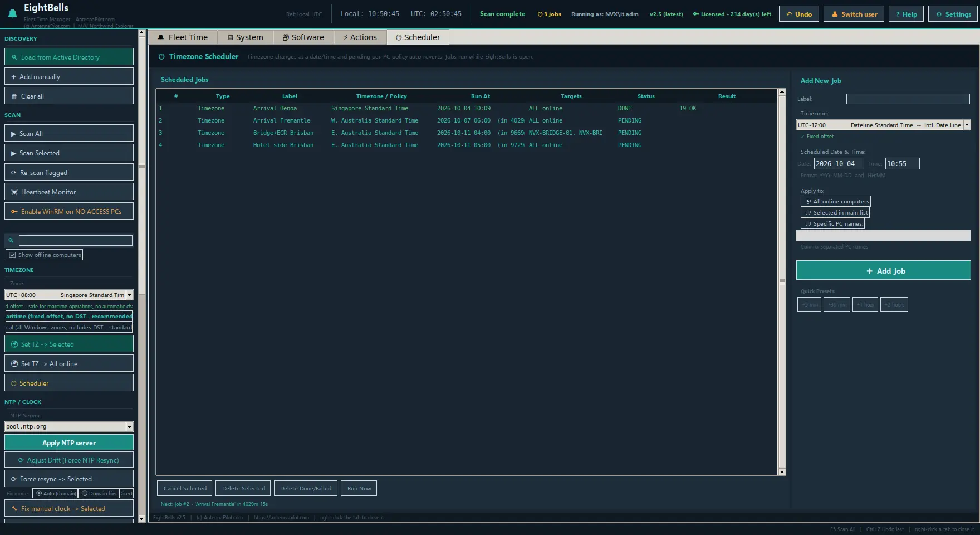Select All online computers target
Image resolution: width=980 pixels, height=535 pixels.
pyautogui.click(x=836, y=201)
